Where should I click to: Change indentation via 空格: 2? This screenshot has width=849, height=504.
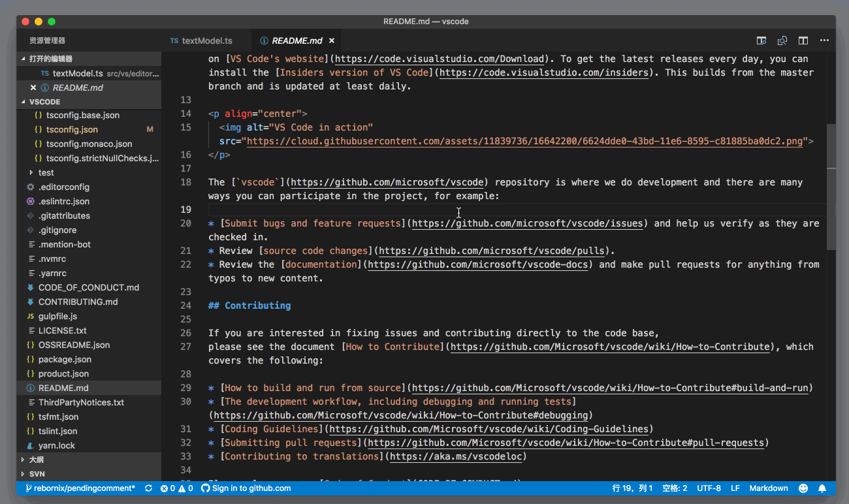pos(675,488)
